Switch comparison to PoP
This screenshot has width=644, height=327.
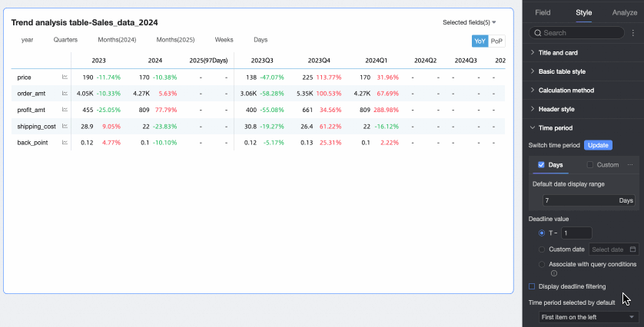[x=496, y=41]
